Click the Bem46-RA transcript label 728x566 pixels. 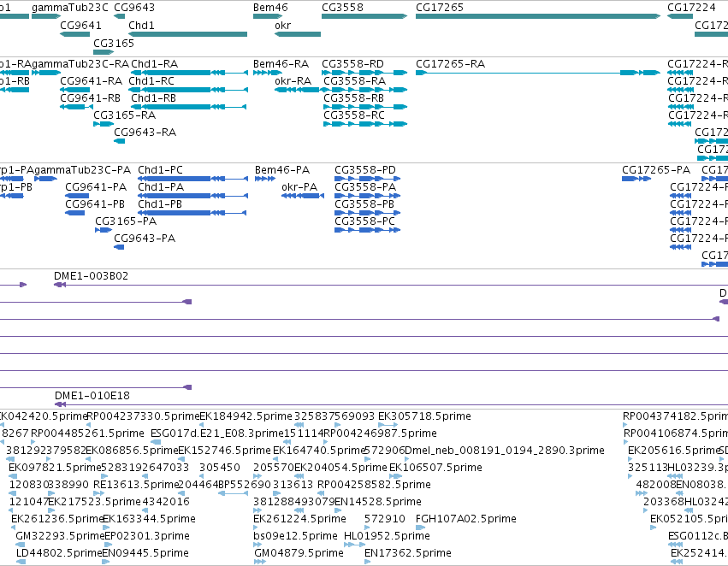[281, 63]
